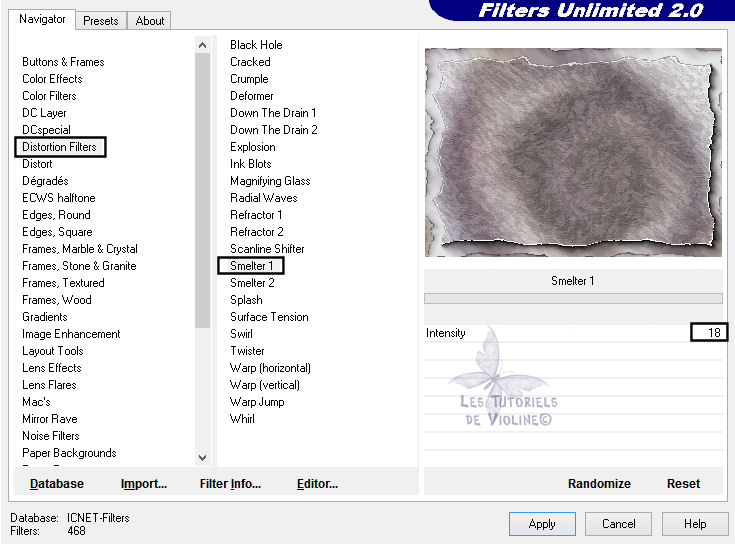Viewport: 735px width, 544px height.
Task: Click Import... option
Action: 143,484
